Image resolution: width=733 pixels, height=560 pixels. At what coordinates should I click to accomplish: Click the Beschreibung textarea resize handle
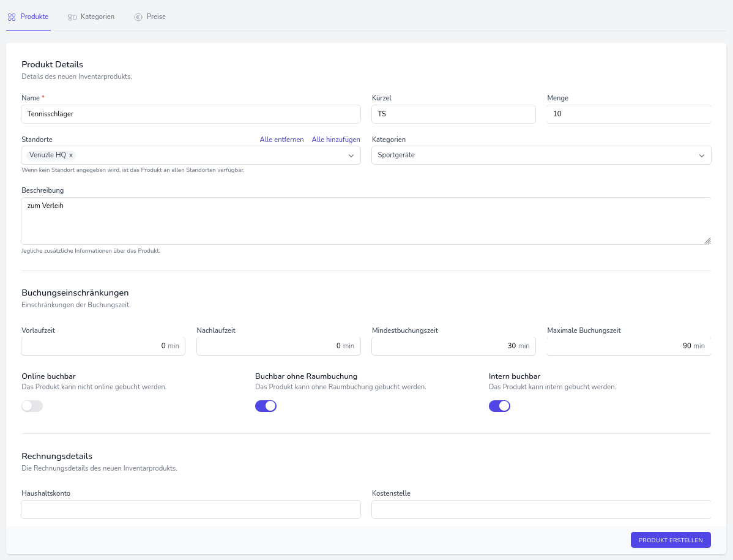click(707, 241)
